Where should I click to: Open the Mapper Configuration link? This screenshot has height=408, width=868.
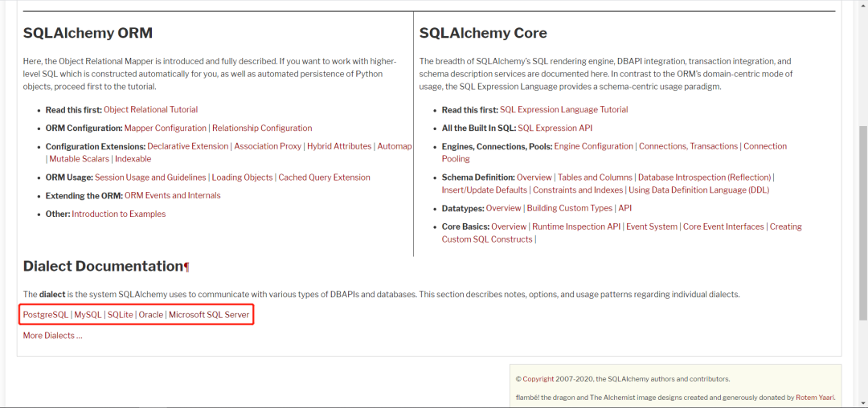(x=166, y=128)
